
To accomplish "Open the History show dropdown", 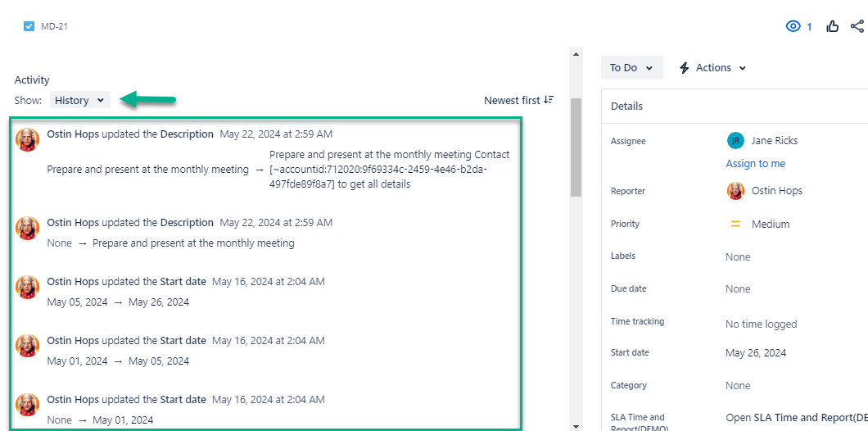I will 79,100.
